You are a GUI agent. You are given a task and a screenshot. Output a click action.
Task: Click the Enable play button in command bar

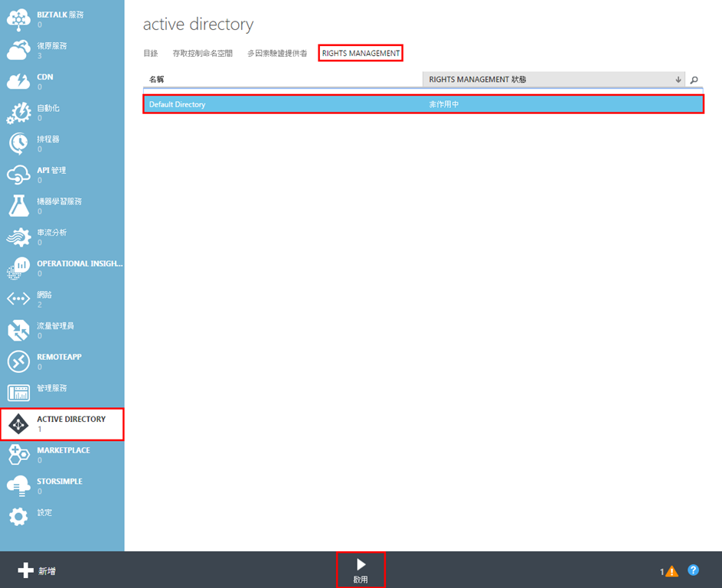361,570
